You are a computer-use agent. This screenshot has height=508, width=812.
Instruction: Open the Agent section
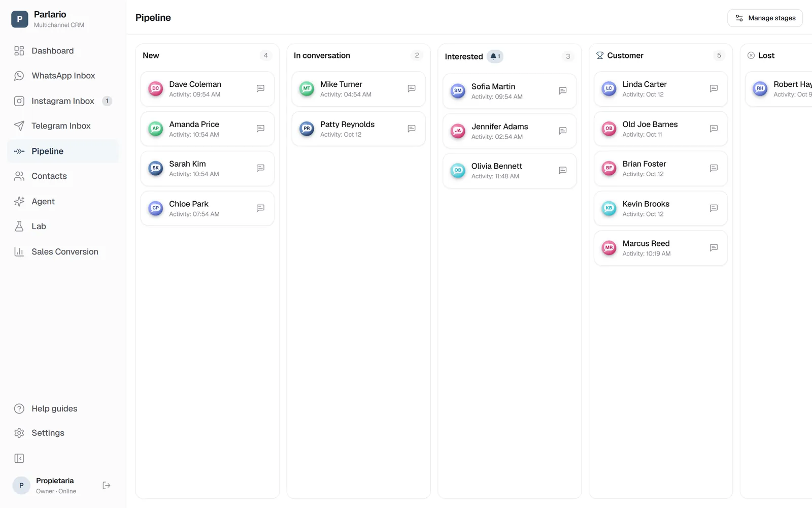pyautogui.click(x=63, y=202)
